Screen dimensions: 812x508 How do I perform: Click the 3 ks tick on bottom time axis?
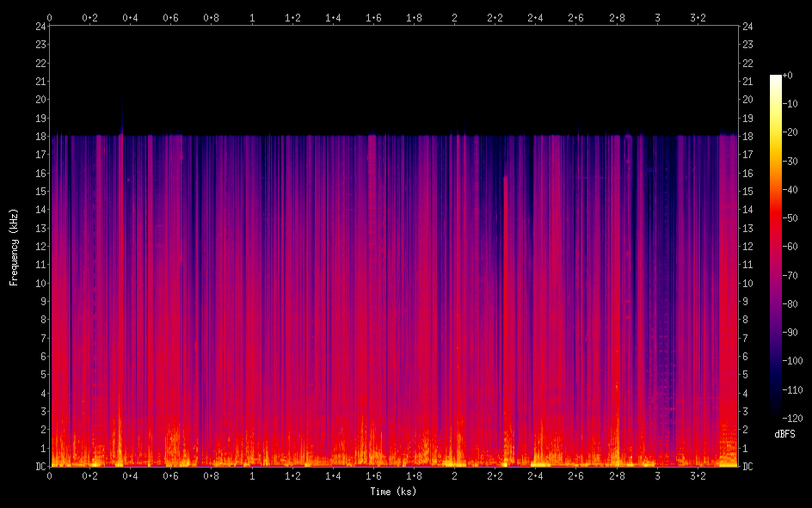coord(658,475)
